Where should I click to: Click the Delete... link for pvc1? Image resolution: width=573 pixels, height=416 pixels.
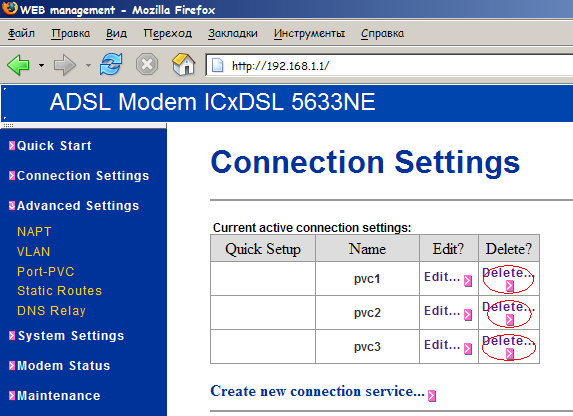(508, 273)
